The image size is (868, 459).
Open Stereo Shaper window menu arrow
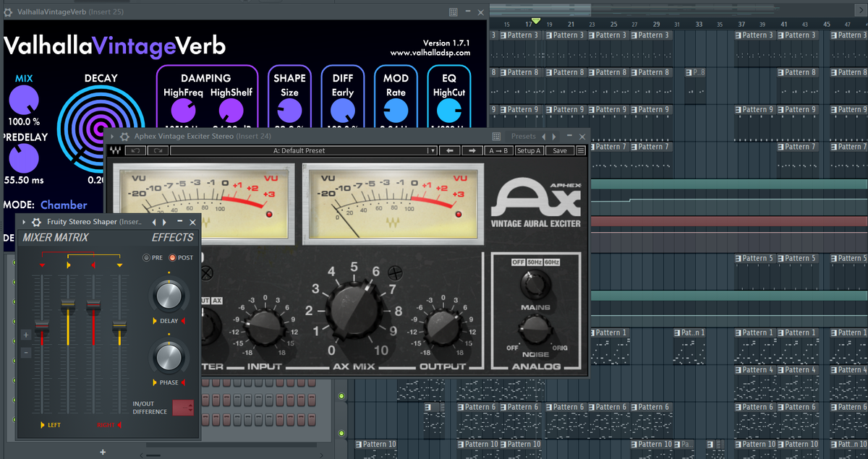click(24, 222)
